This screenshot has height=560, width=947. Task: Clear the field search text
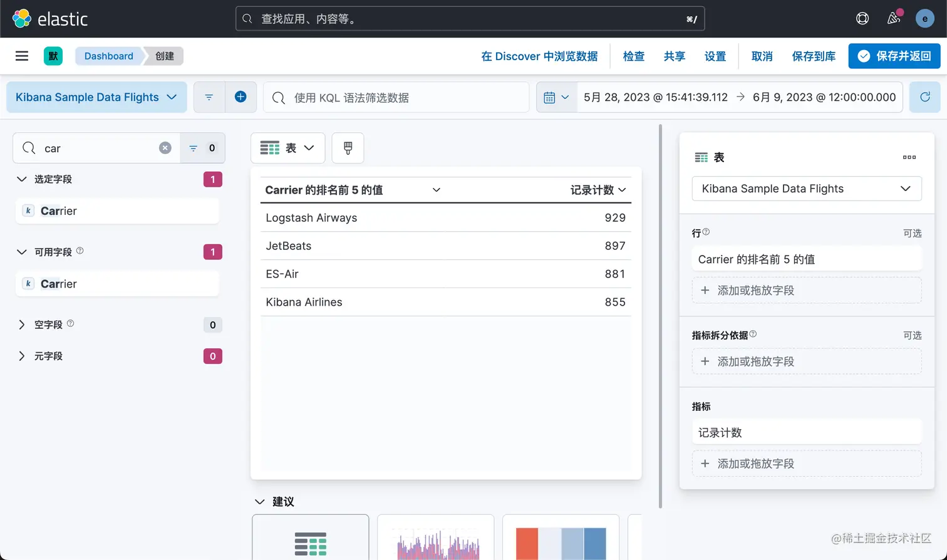tap(165, 148)
